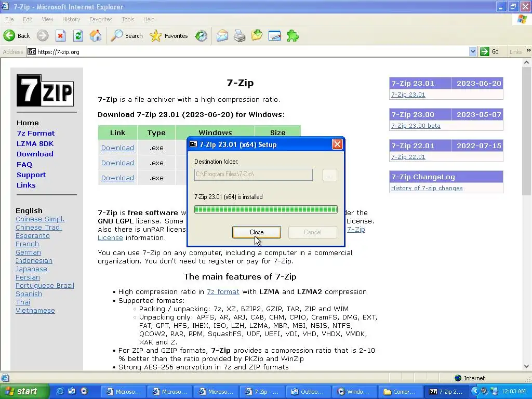This screenshot has height=399, width=532.
Task: Switch to the Compr... folder taskbar button
Action: point(401,392)
